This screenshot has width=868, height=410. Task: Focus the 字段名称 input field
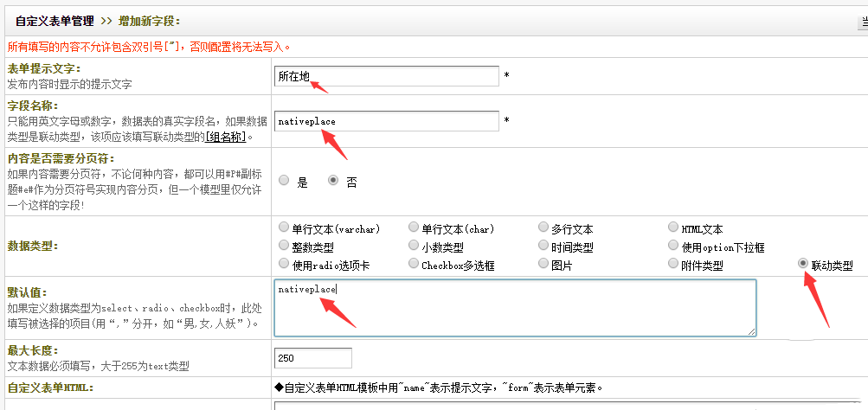point(386,121)
